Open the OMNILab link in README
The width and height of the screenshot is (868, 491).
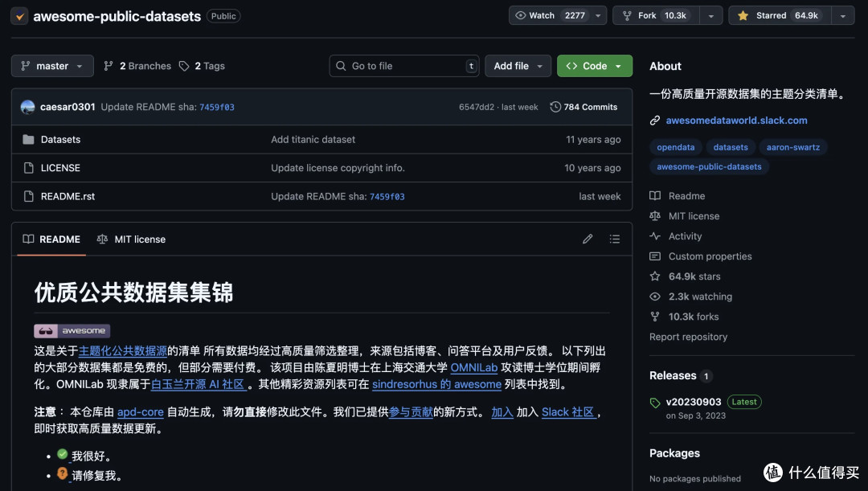474,367
